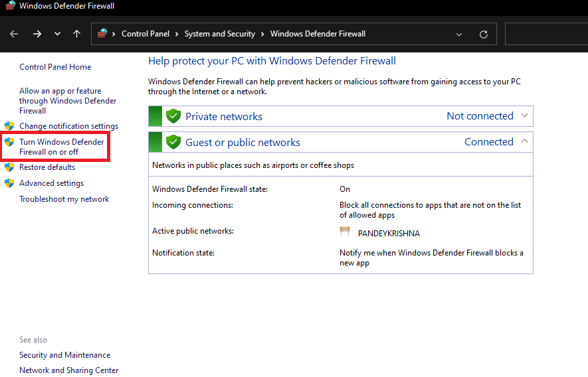Open Turn Windows Defender Firewall on or off
This screenshot has height=377, width=588.
(61, 147)
